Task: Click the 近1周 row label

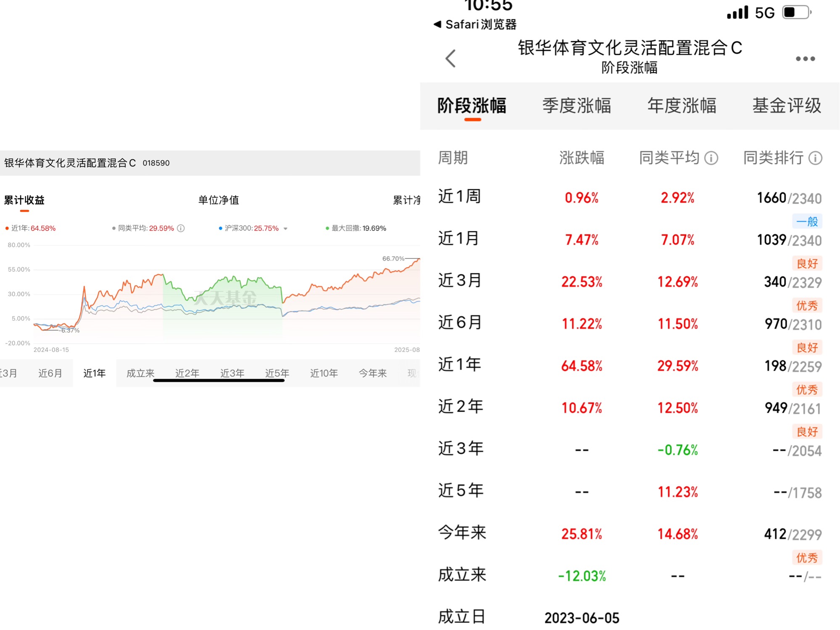Action: pyautogui.click(x=459, y=196)
